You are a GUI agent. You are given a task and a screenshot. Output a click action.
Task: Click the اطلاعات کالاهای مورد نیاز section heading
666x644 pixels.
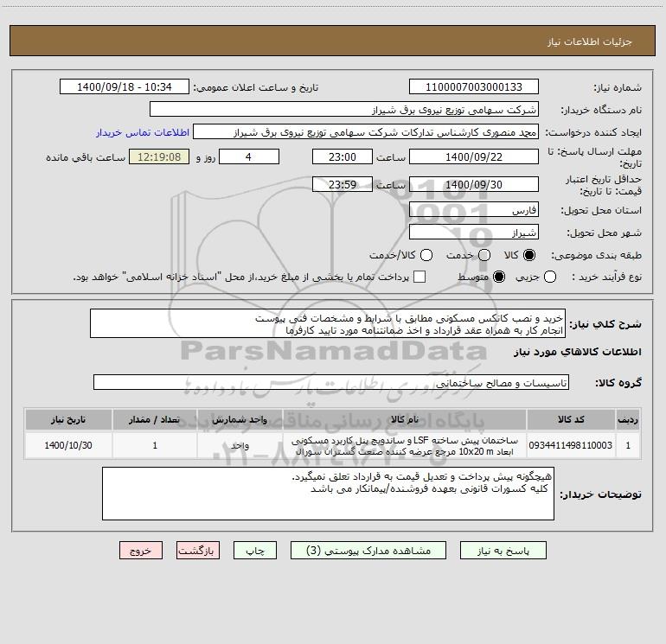(577, 352)
